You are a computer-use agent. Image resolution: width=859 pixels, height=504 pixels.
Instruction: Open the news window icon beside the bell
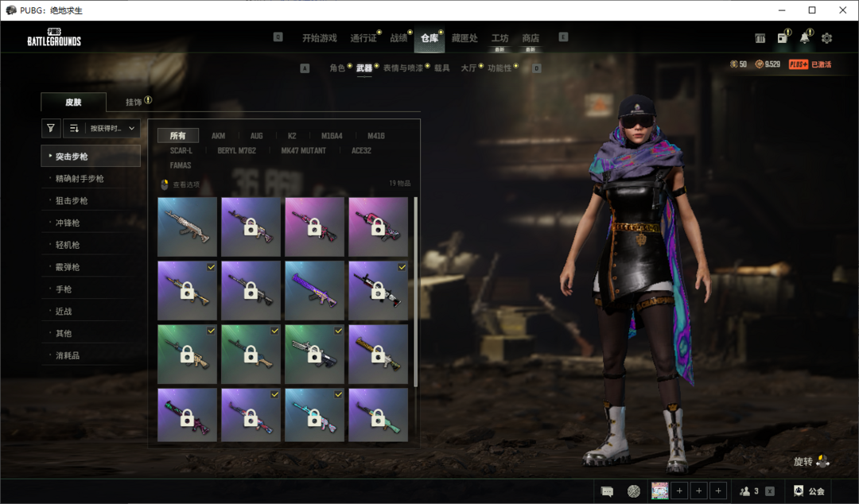click(x=783, y=38)
